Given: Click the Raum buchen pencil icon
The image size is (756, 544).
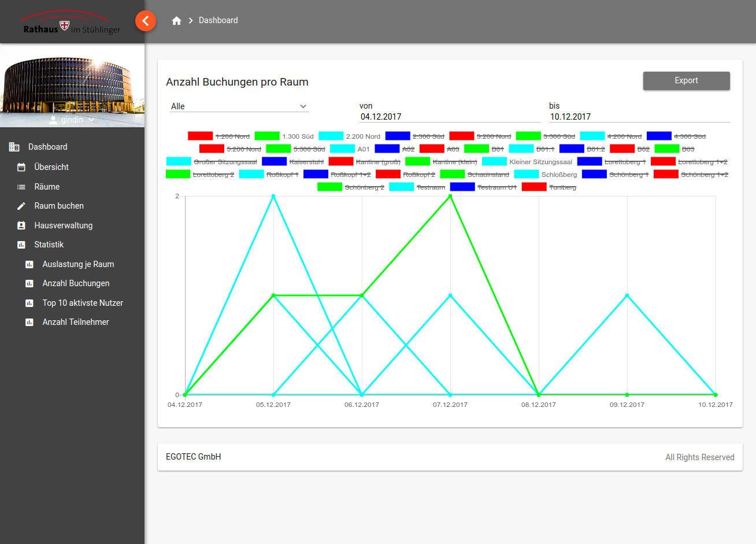Looking at the screenshot, I should point(21,206).
